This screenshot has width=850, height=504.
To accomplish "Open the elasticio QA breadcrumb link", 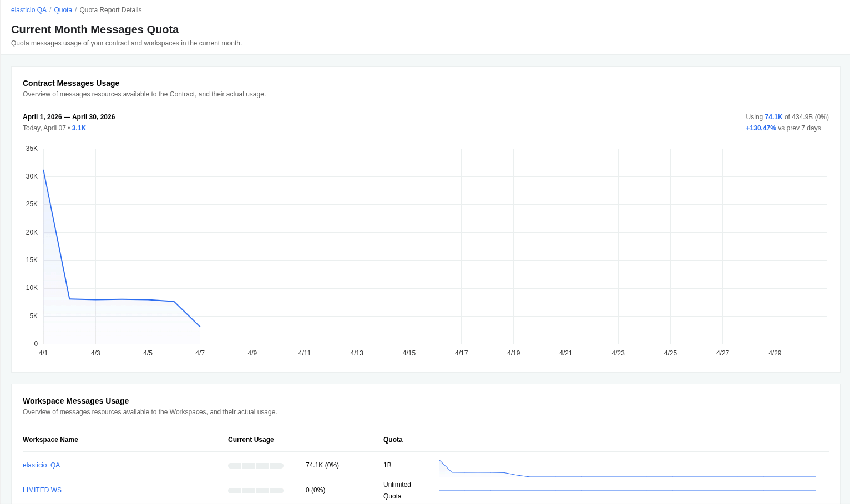I will (28, 10).
